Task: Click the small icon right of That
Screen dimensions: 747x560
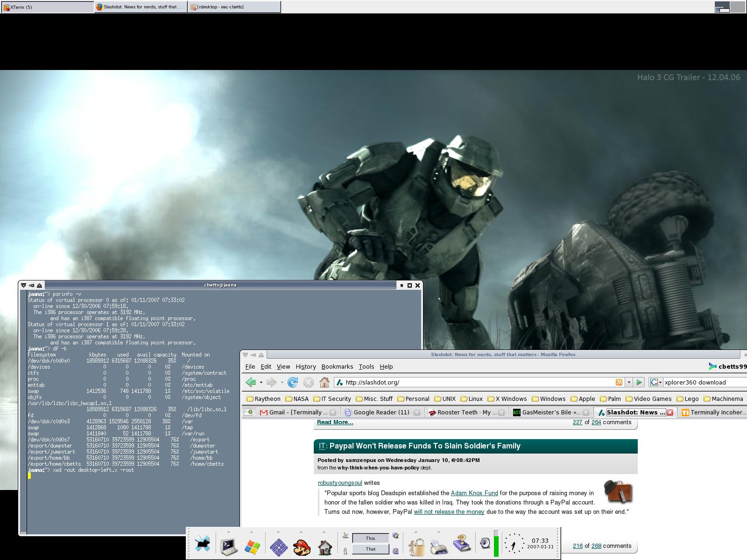Action: (396, 551)
